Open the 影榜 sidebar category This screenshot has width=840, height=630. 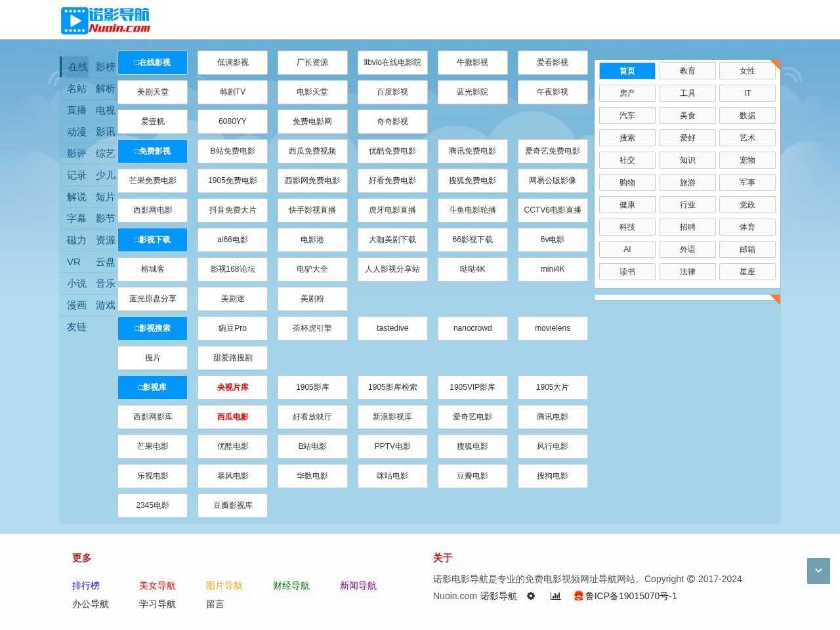[105, 67]
